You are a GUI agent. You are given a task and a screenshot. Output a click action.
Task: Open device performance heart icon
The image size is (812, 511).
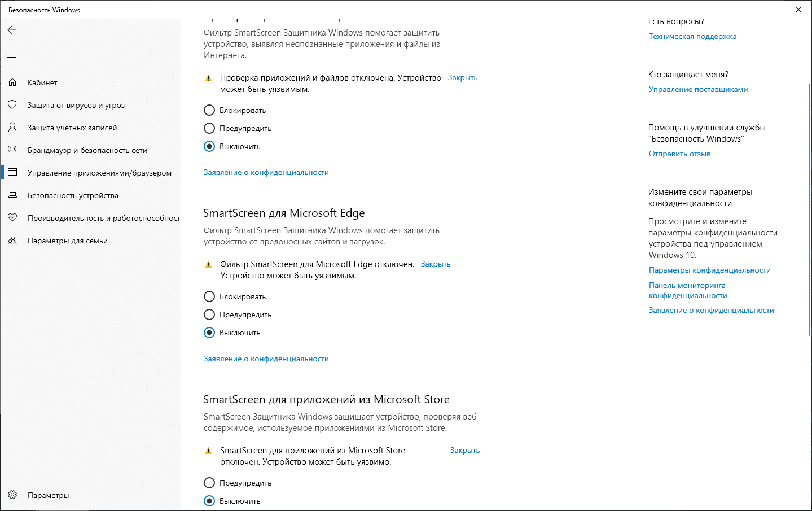12,218
